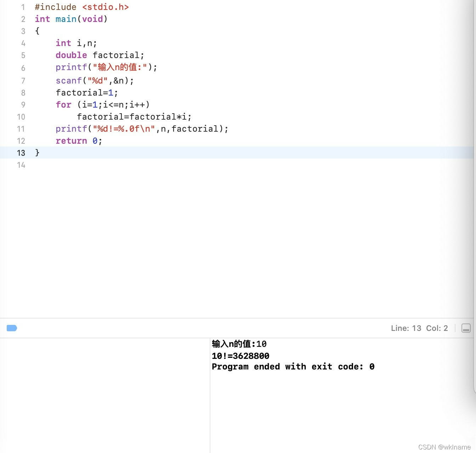Click the 'factorial=1;' assignment line

point(87,93)
